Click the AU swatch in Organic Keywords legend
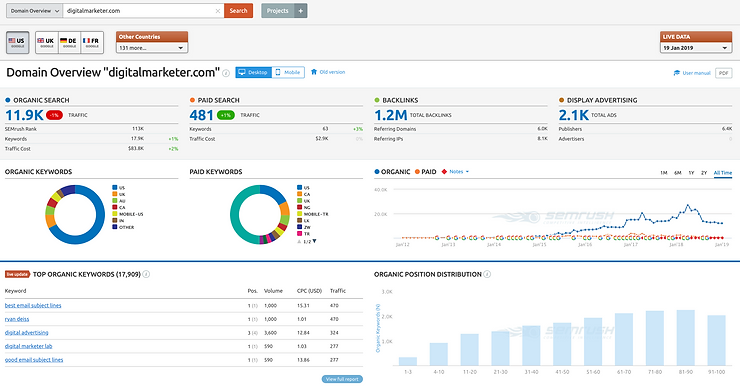Image resolution: width=740 pixels, height=391 pixels. click(115, 201)
